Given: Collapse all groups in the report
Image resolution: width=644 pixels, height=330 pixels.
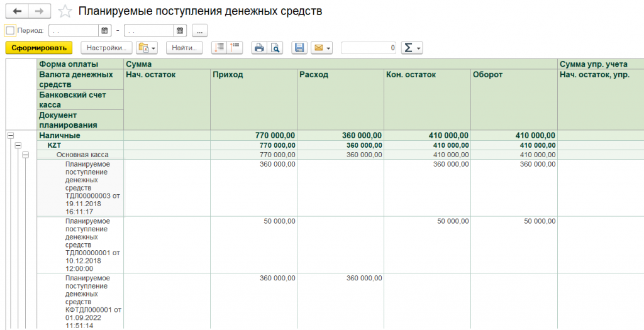Looking at the screenshot, I should (235, 48).
